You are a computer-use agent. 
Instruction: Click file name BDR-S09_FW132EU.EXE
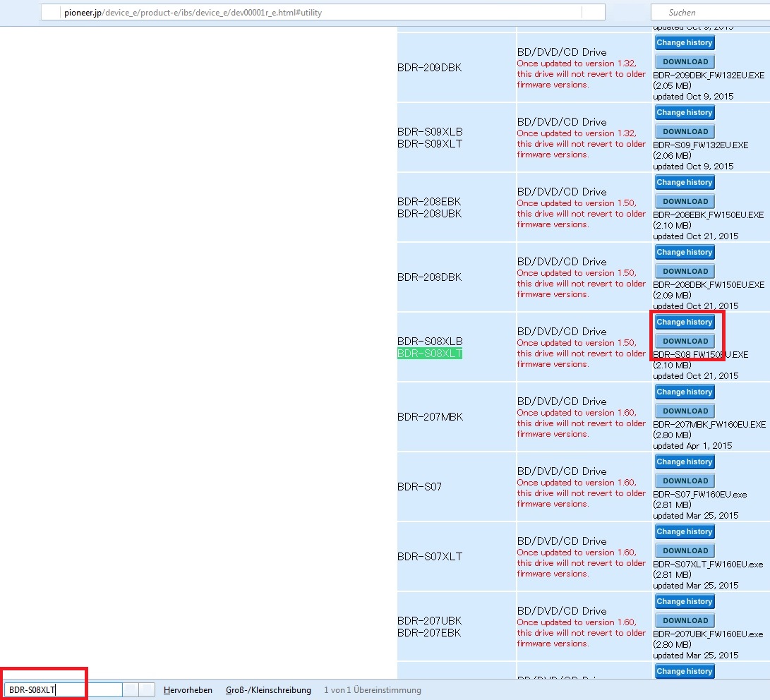tap(700, 145)
